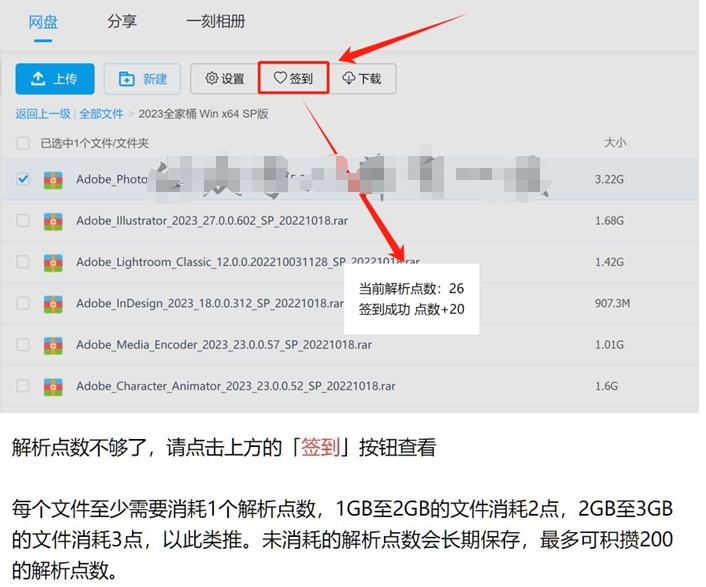Viewport: 706px width, 587px height.
Task: Check the Adobe_Lightroom_Classic file checkbox
Action: coord(23,262)
